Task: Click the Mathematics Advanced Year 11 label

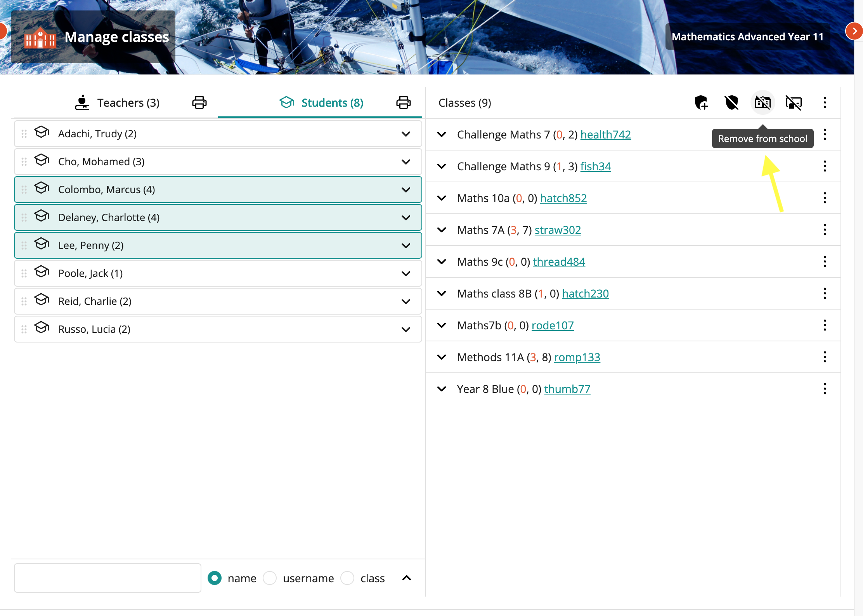Action: 747,37
